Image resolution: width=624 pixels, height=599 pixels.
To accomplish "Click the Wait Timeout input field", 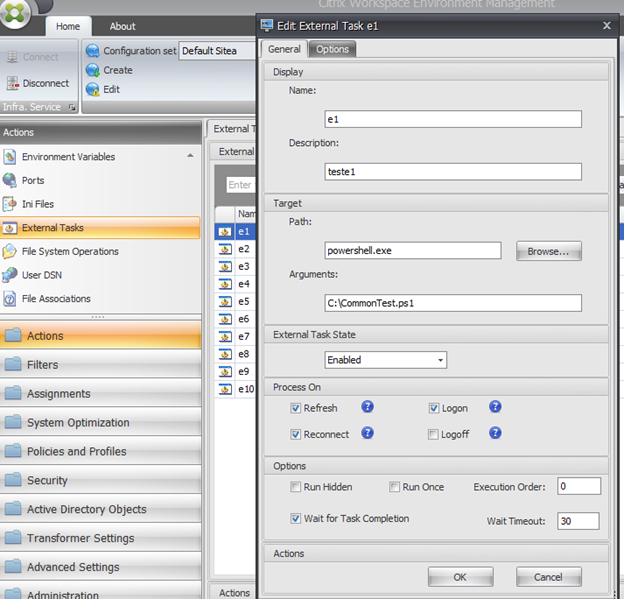I will [x=578, y=520].
